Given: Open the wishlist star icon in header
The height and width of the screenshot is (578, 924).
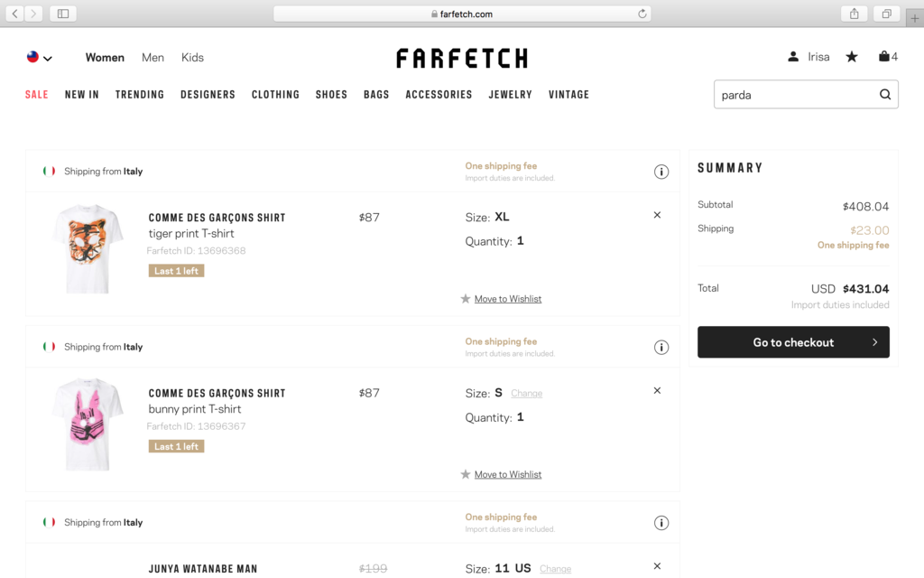Looking at the screenshot, I should tap(852, 57).
